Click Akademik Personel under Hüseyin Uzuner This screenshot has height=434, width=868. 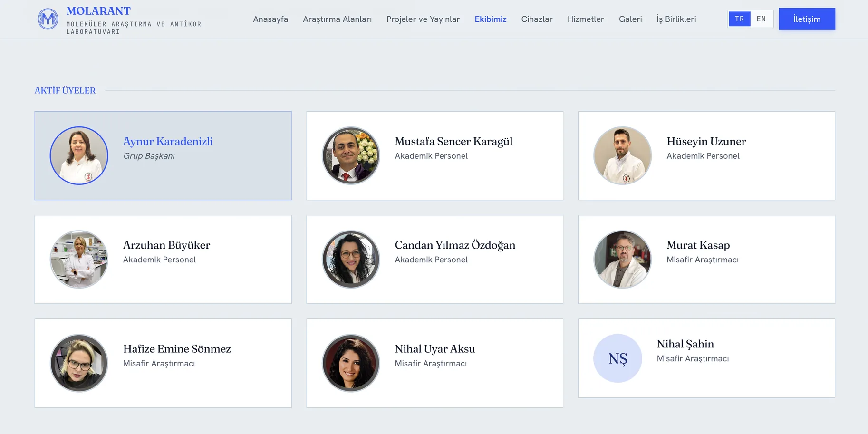click(x=703, y=156)
